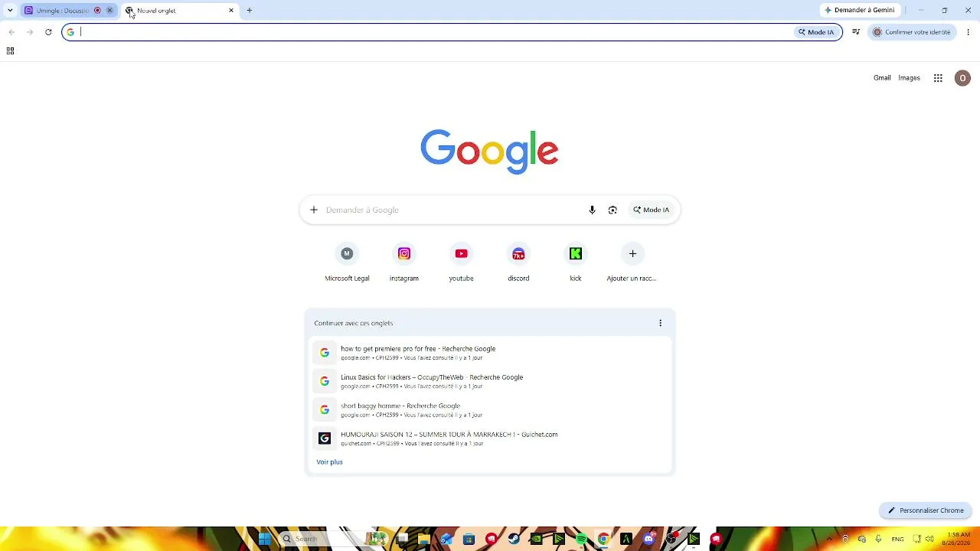Click the plus icon in search box
The width and height of the screenshot is (980, 551).
313,210
